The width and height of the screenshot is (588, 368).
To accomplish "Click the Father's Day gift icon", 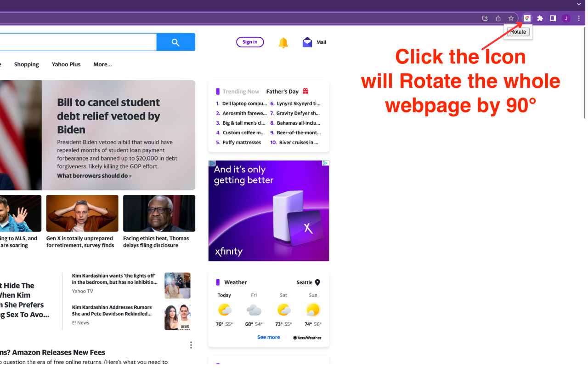I will click(305, 91).
